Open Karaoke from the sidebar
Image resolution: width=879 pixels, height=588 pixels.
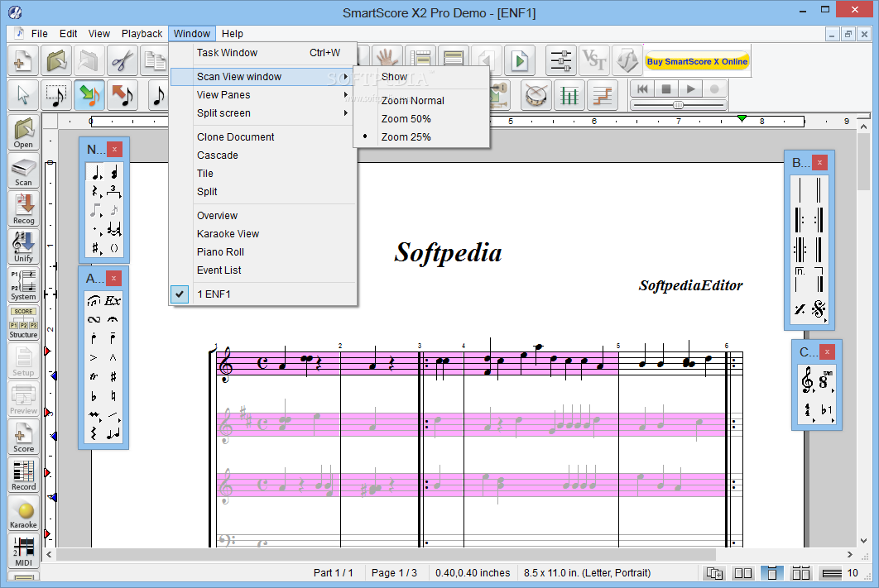click(23, 514)
